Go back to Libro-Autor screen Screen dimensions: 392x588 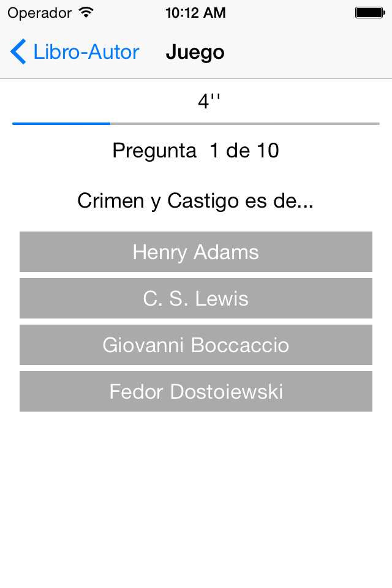(x=75, y=51)
